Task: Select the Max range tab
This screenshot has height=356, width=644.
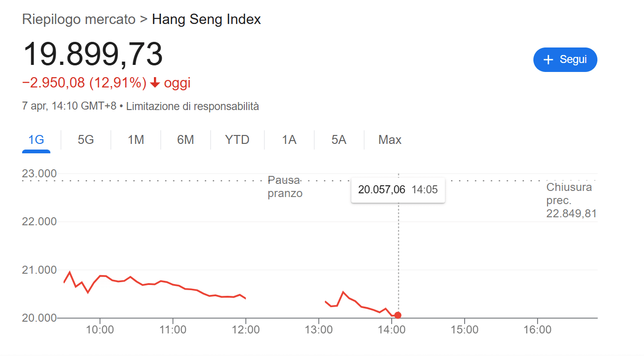Action: coord(390,140)
